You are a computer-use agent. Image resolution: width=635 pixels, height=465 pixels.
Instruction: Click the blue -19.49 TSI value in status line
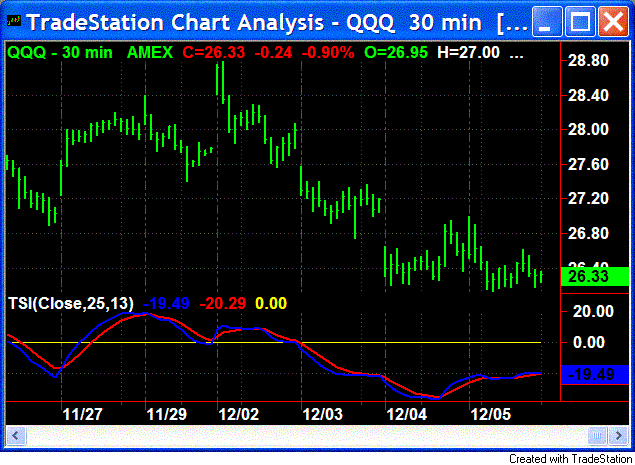tap(166, 303)
